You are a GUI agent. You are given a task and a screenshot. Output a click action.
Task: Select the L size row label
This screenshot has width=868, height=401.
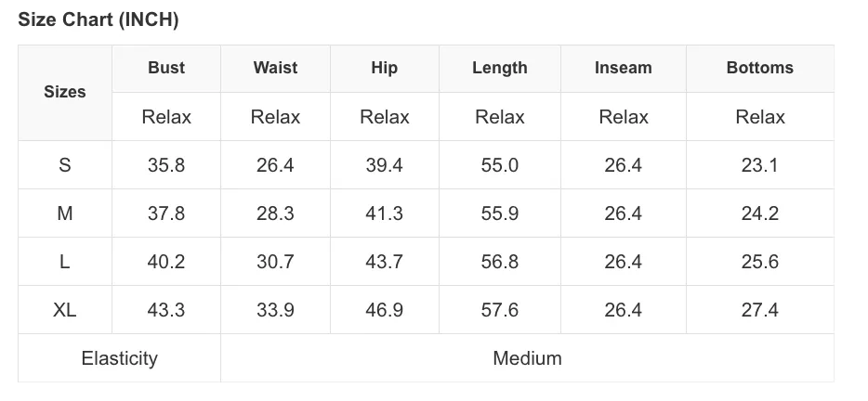coord(65,261)
